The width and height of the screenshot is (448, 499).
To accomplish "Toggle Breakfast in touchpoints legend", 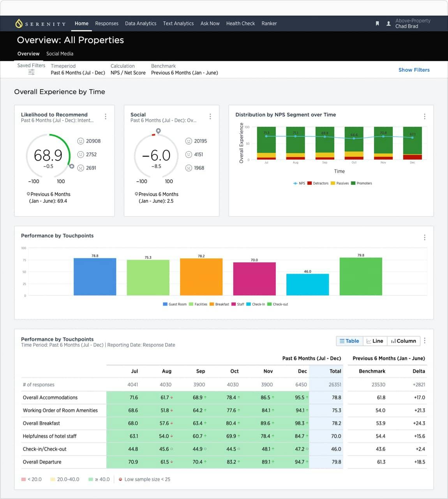I will (219, 304).
